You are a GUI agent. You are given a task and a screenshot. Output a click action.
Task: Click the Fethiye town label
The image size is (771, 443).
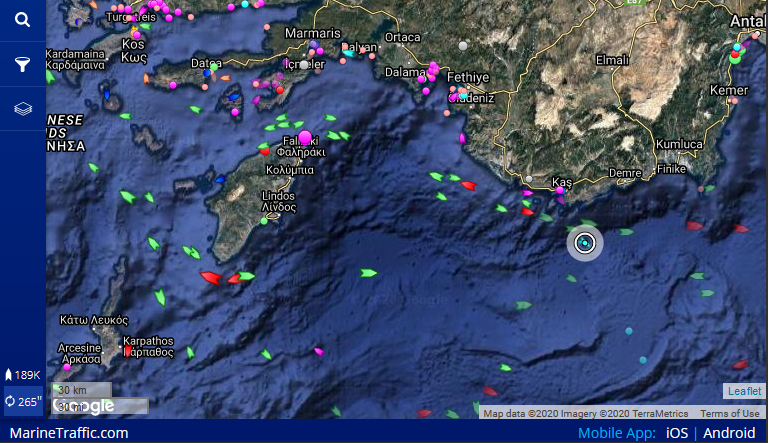(467, 77)
